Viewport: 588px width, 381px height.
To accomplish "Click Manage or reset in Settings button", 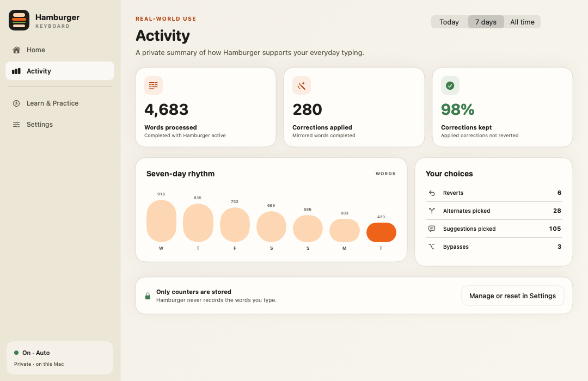I will (x=513, y=296).
